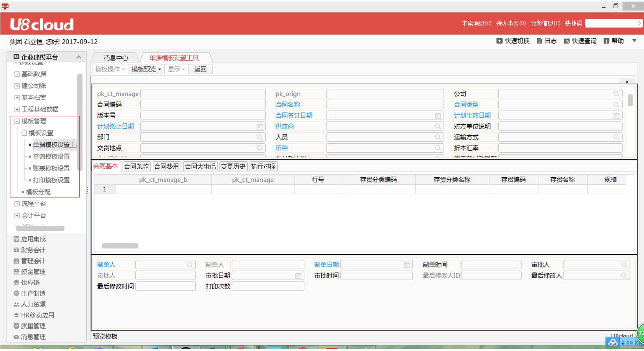Viewport: 644px width, 351px height.
Task: Open the 管理会计 module
Action: [30, 261]
